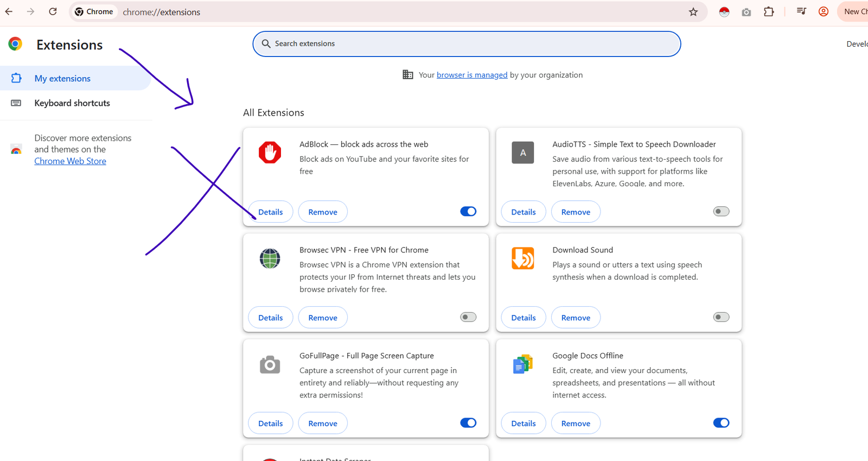This screenshot has width=868, height=461.
Task: Open Browsec VPN Details
Action: (271, 318)
